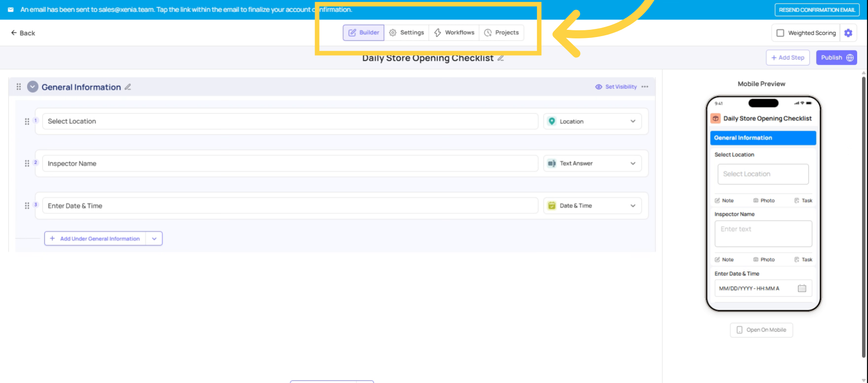Publish the checklist
The height and width of the screenshot is (383, 868).
[836, 57]
